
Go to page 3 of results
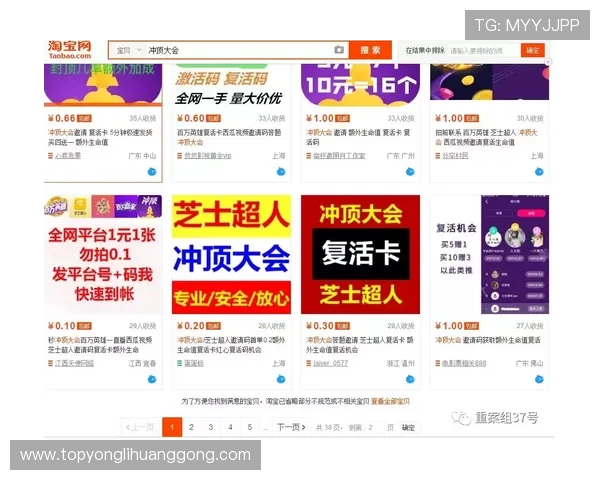(211, 427)
